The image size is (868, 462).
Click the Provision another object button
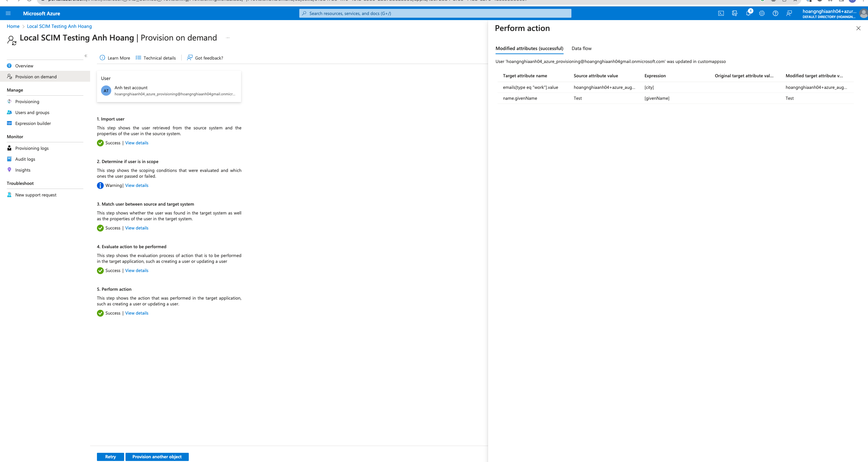tap(157, 457)
